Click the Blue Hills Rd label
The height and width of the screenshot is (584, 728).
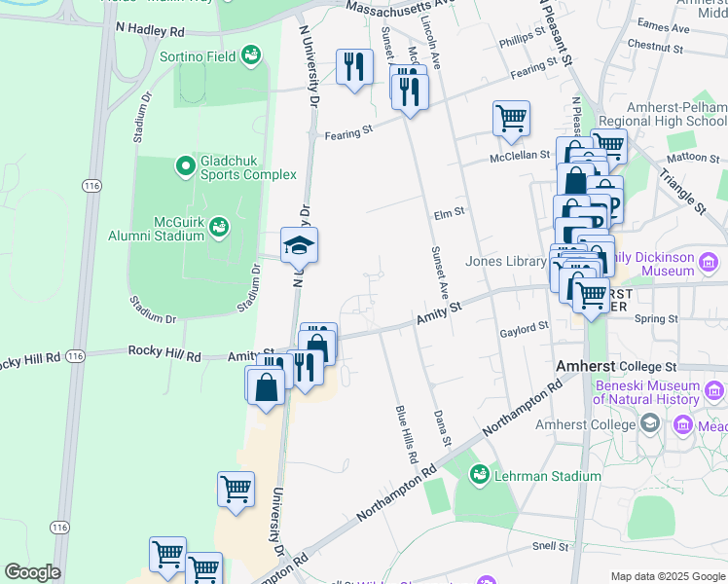pyautogui.click(x=407, y=434)
